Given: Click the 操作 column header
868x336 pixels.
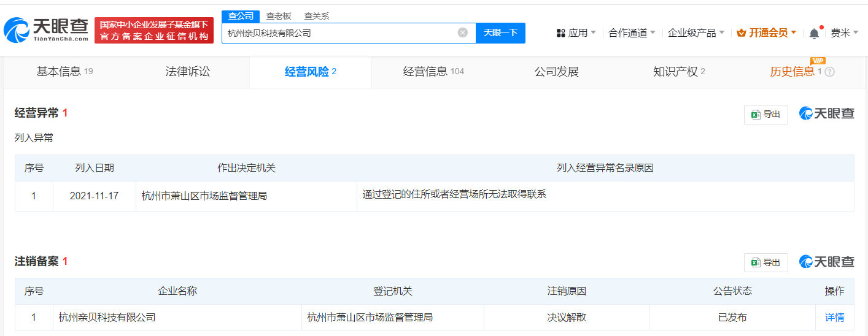Looking at the screenshot, I should [x=834, y=291].
